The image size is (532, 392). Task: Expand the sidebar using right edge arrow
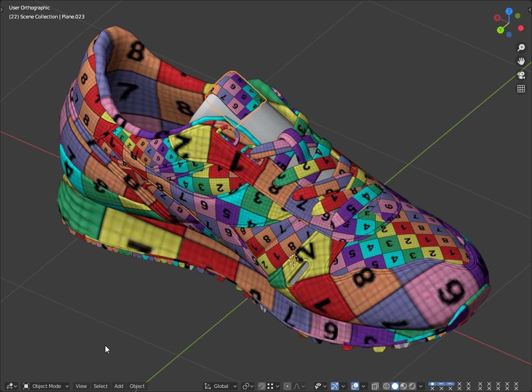530,9
